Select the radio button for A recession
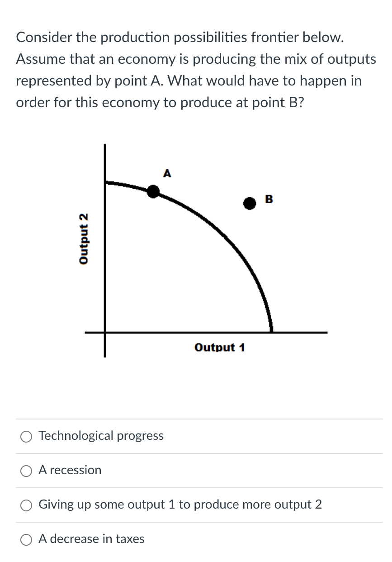Viewport: 392px width, 562px height. pos(26,471)
